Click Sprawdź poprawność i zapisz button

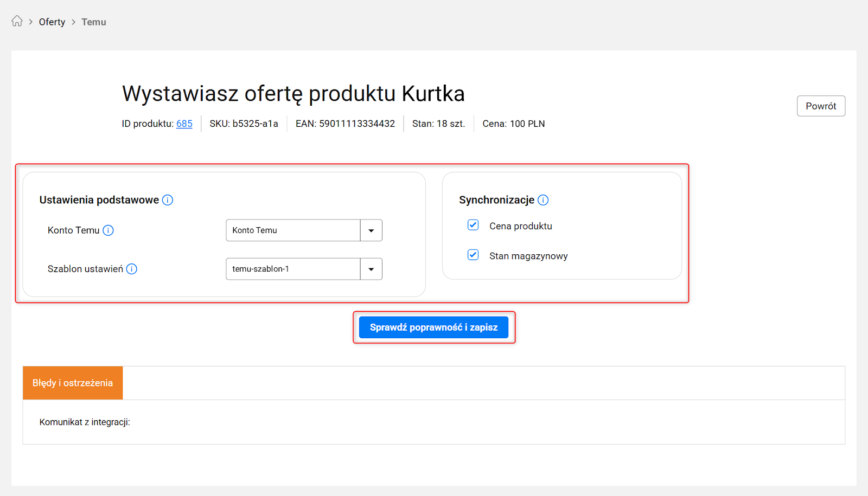pyautogui.click(x=433, y=327)
